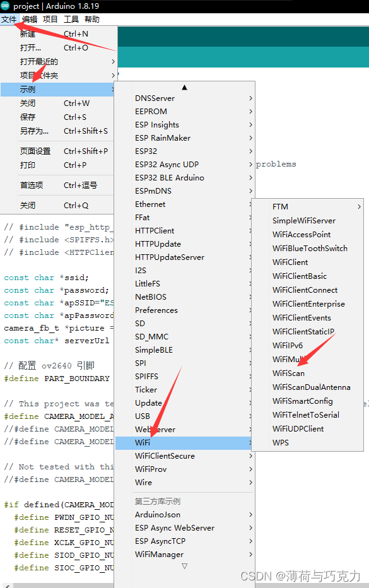This screenshot has height=588, width=369.
Task: Expand the ArduinoJson third-party examples
Action: (185, 515)
